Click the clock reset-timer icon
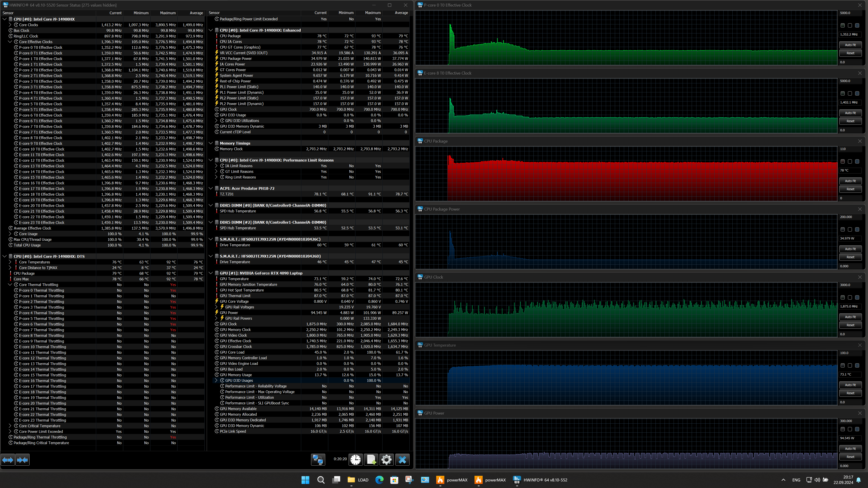Screen dimensions: 868x488 click(355, 459)
